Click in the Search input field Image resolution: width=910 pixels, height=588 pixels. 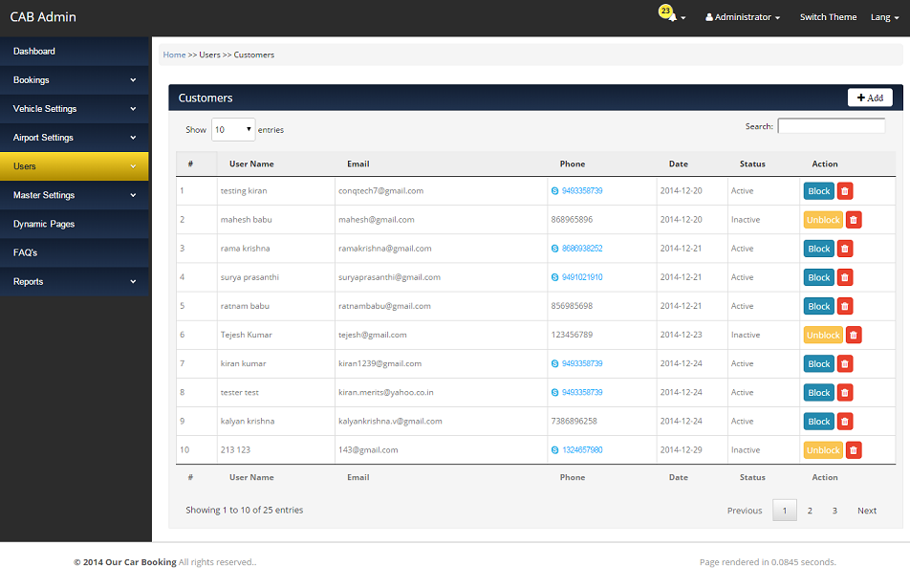[831, 126]
